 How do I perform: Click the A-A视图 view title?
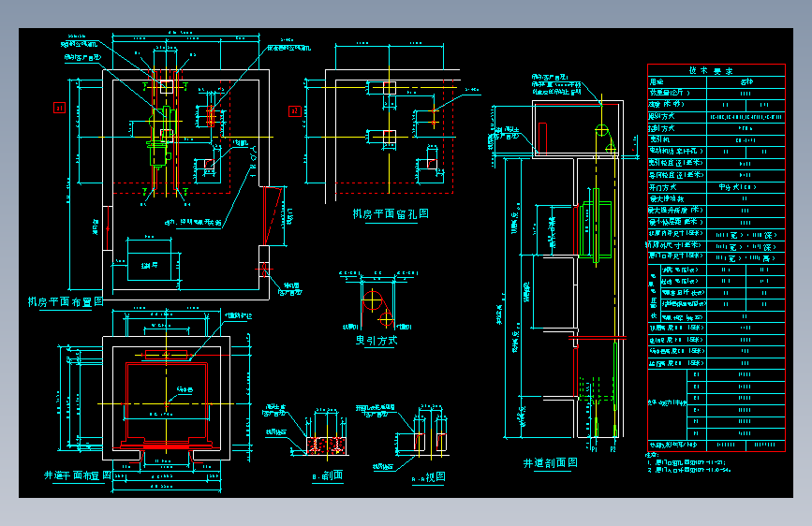428,477
